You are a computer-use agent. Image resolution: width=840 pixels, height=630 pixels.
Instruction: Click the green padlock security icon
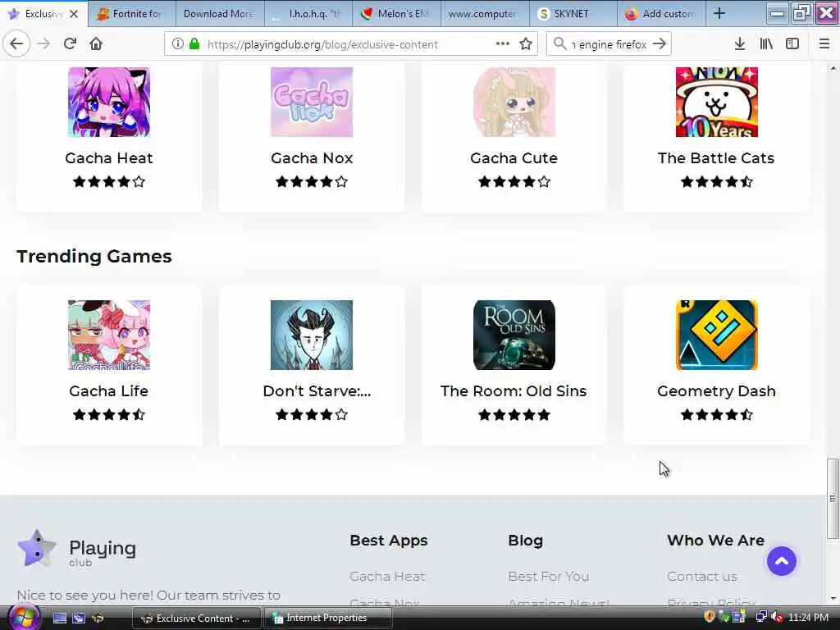[194, 44]
